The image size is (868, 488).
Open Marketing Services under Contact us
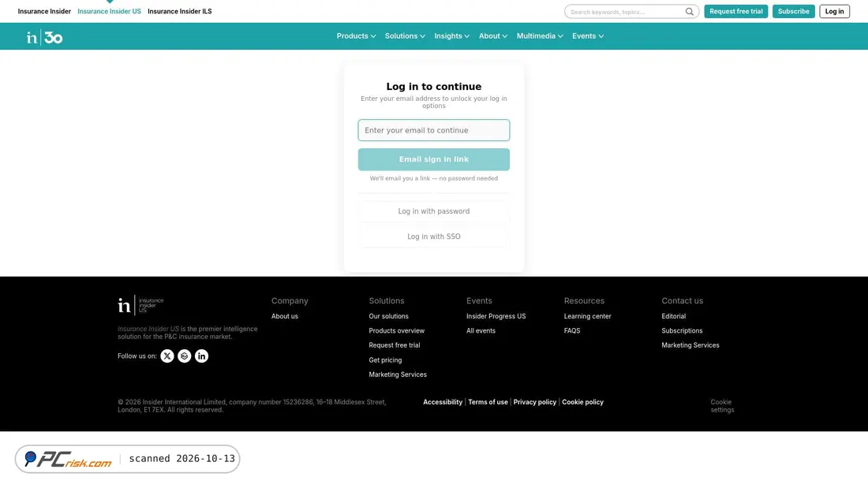pyautogui.click(x=690, y=345)
